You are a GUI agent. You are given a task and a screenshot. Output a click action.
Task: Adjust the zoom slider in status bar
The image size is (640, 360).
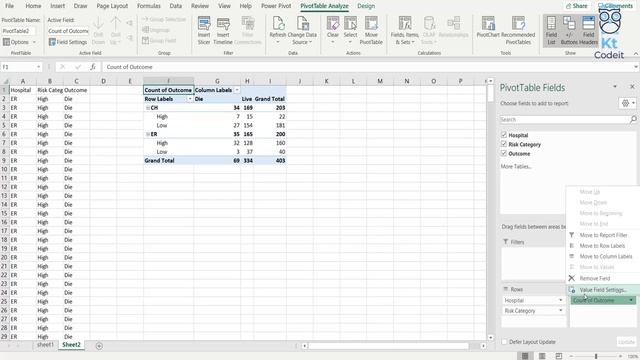tap(596, 356)
